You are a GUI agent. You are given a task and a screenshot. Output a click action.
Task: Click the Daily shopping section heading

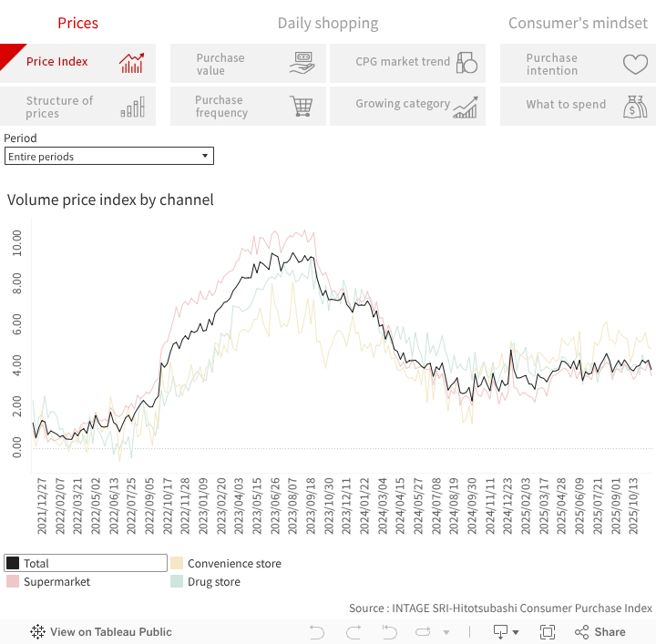point(328,24)
